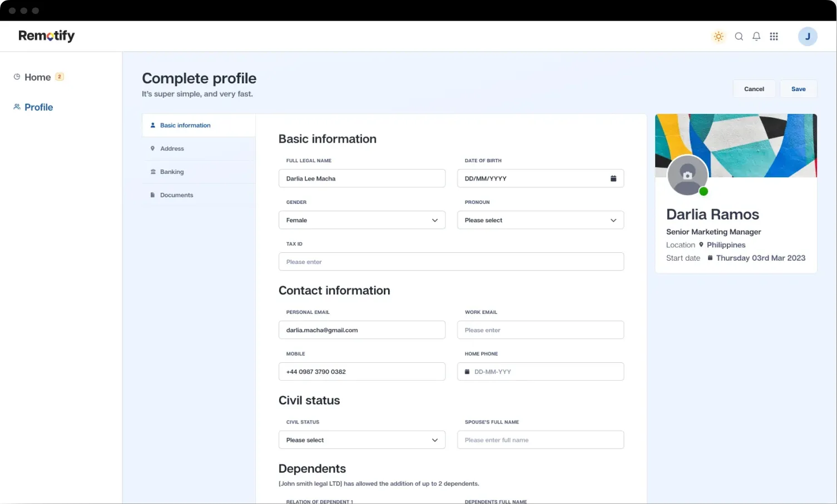Switch to the Address tab
837x504 pixels.
172,149
